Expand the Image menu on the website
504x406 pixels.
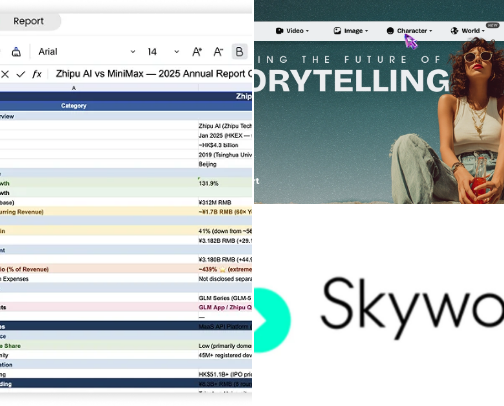click(x=351, y=31)
